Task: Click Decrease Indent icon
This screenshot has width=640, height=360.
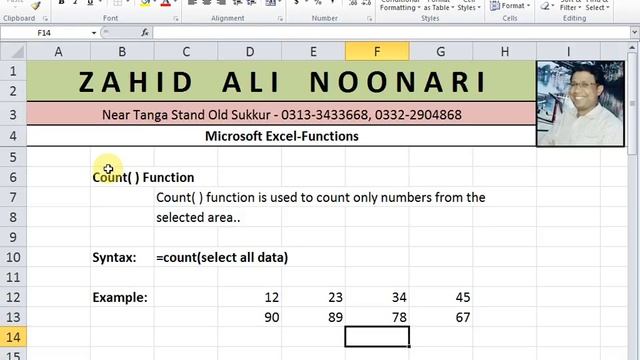Action: 237,3
